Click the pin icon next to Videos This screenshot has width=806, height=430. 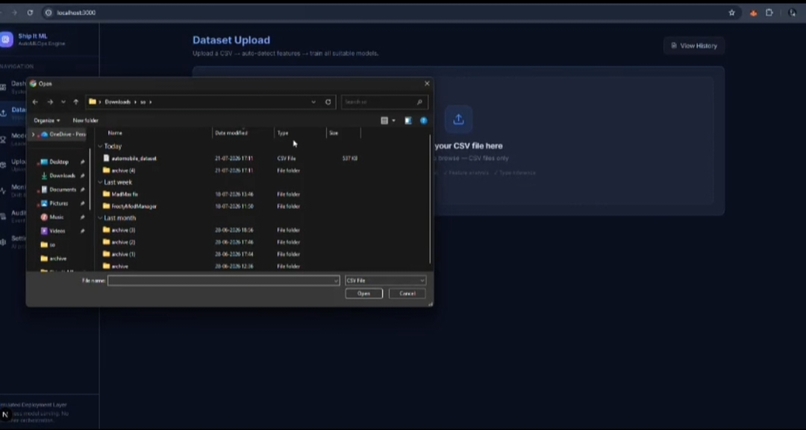coord(82,231)
